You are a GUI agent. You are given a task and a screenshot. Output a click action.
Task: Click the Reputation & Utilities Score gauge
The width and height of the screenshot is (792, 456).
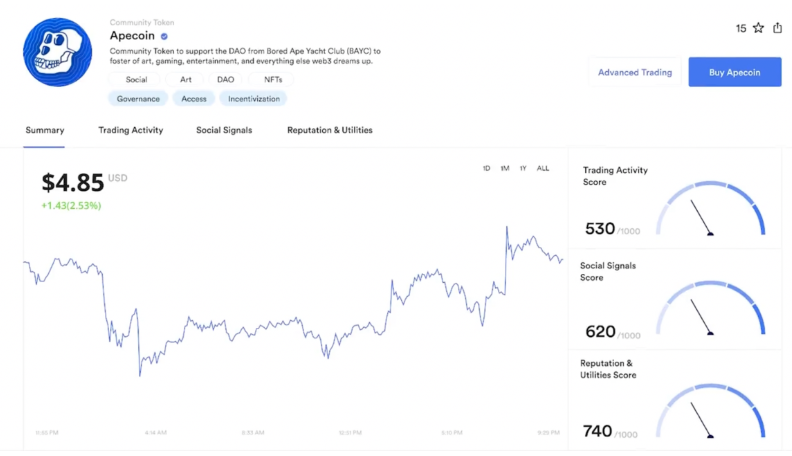710,411
